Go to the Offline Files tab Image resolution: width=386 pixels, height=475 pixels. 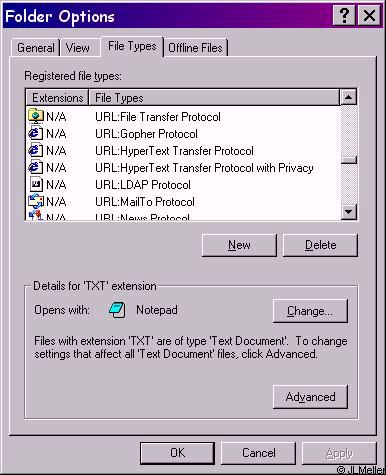(195, 48)
